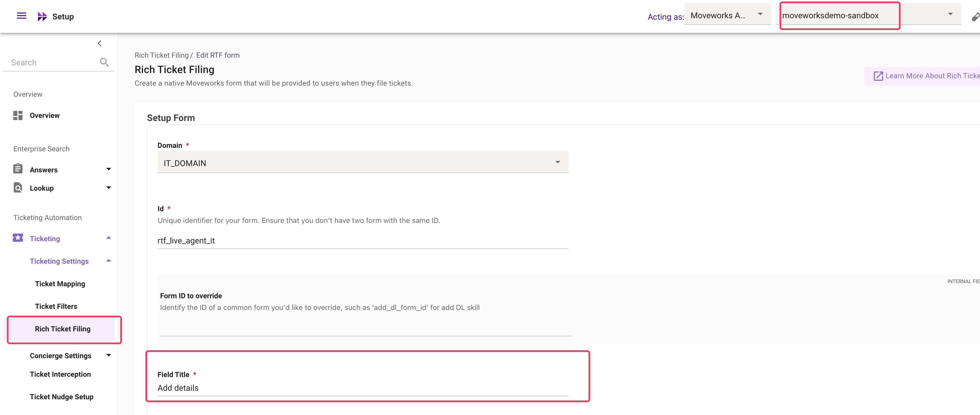Expand the Answers submenu arrow
980x415 pixels.
109,169
